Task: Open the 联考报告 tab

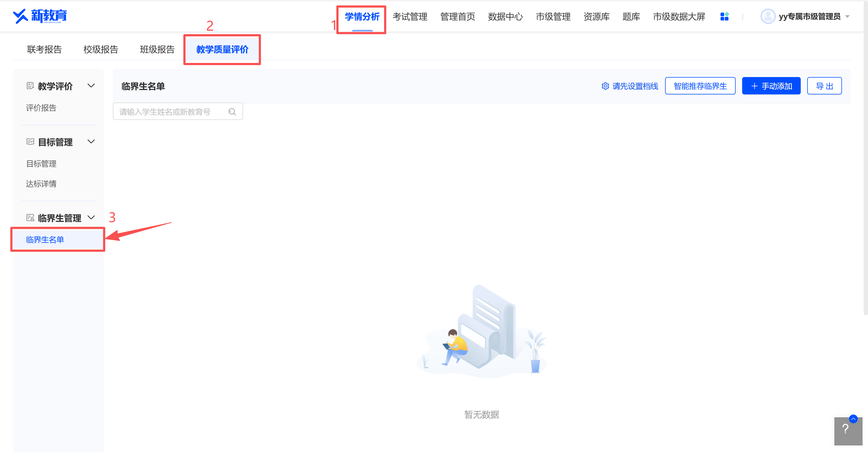Action: point(44,50)
